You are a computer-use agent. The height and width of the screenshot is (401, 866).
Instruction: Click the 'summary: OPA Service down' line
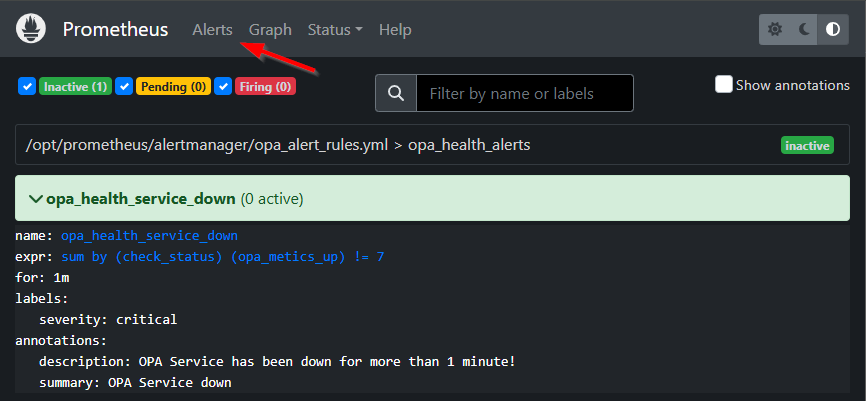coord(135,382)
